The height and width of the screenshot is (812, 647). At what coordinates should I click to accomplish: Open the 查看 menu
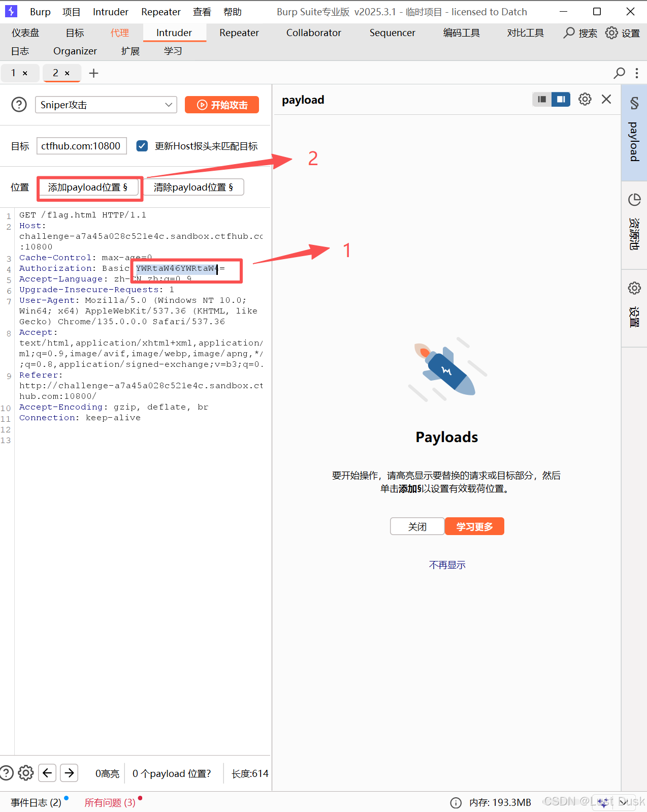pos(202,12)
